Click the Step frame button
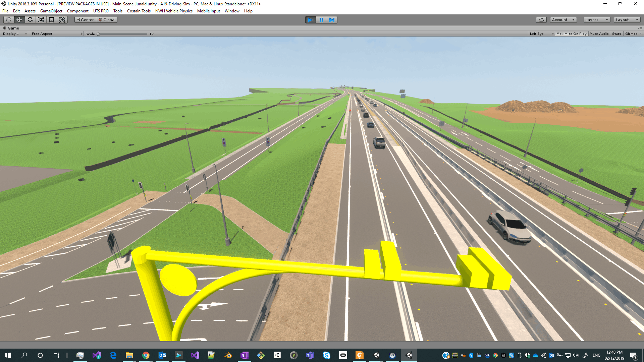The width and height of the screenshot is (644, 362). click(332, 20)
